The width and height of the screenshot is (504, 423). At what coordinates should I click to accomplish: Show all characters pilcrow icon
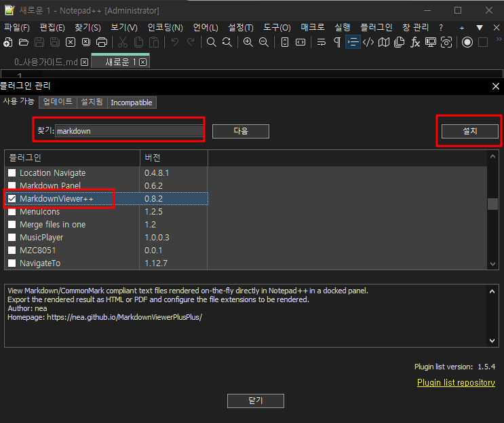coord(337,42)
